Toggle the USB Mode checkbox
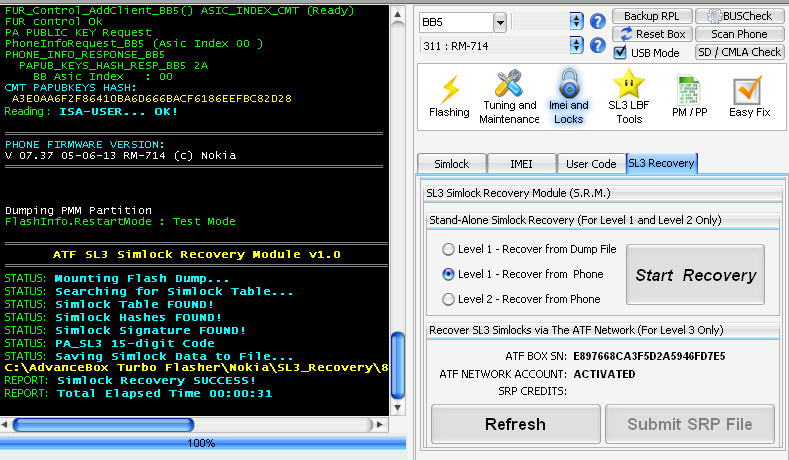The image size is (789, 460). pos(621,52)
